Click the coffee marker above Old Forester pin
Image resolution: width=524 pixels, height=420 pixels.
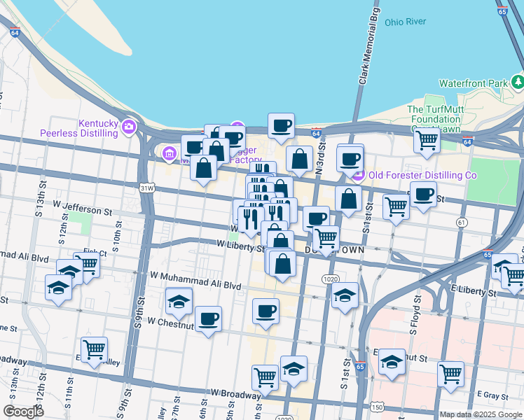click(x=350, y=160)
